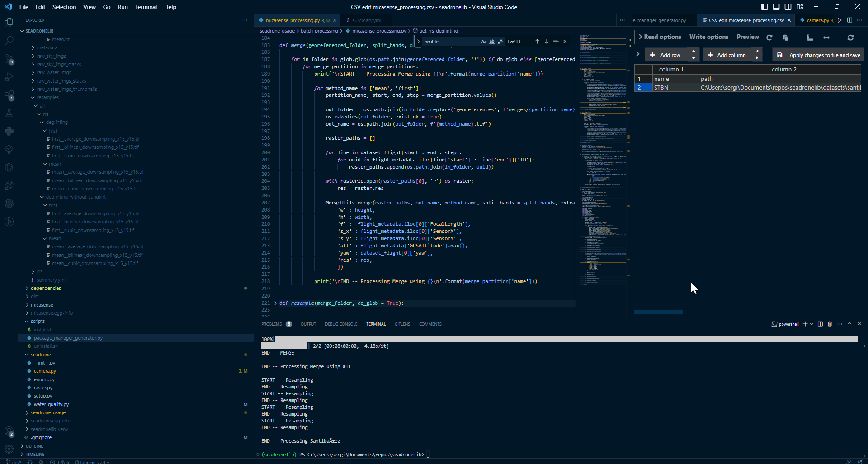
Task: Open the Terminal menu
Action: [146, 7]
